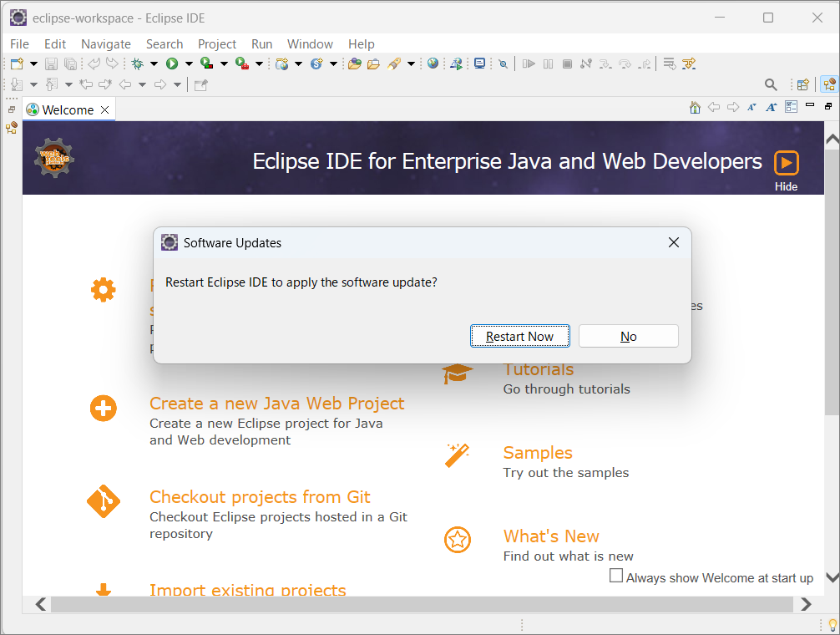The width and height of the screenshot is (840, 635).
Task: Open the Edit menu
Action: tap(54, 44)
